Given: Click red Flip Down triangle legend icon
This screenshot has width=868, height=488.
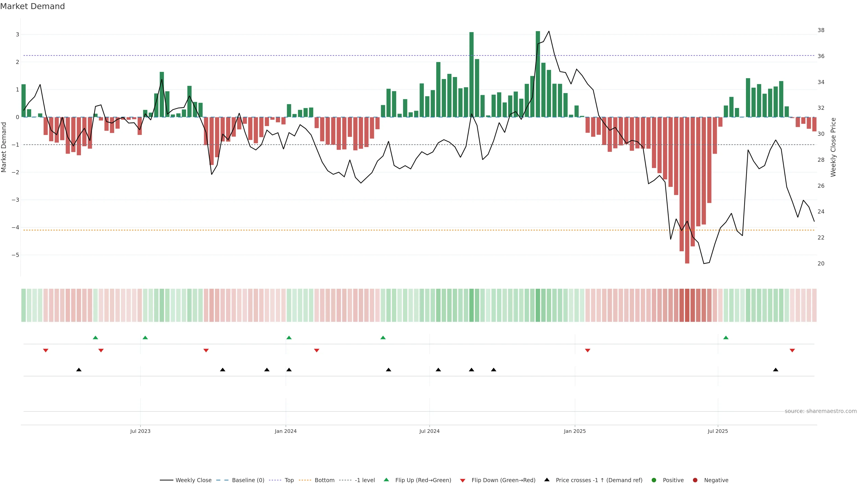Looking at the screenshot, I should click(462, 480).
